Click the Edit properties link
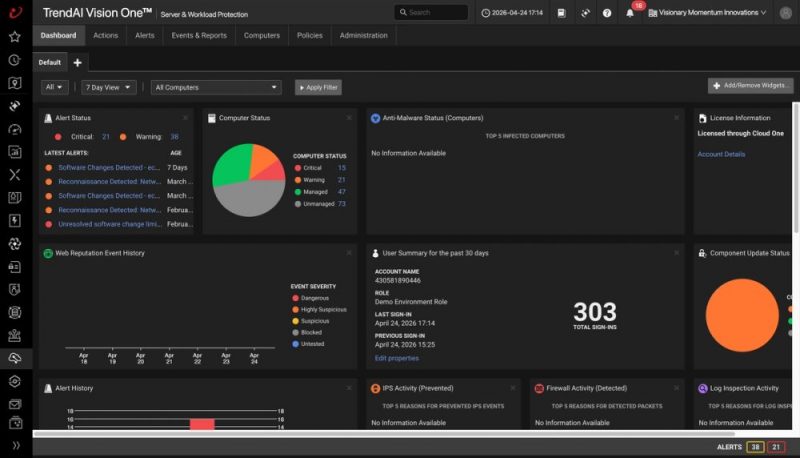Screen dimensions: 800x458 point(396,358)
